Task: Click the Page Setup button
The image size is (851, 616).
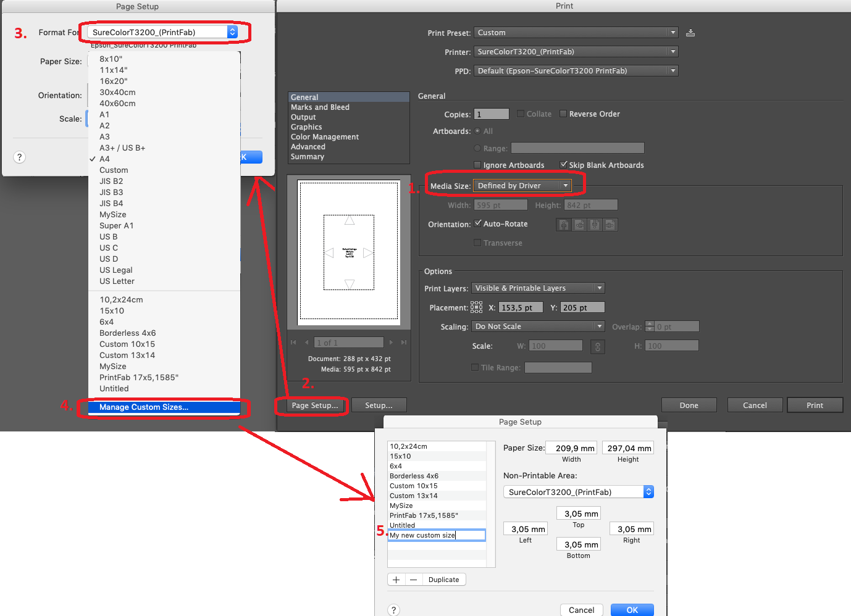Action: [x=315, y=406]
